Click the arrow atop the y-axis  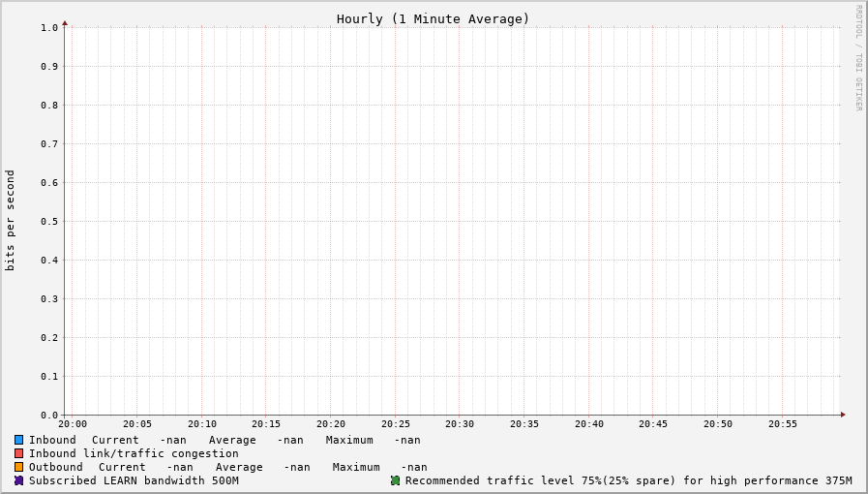click(65, 22)
